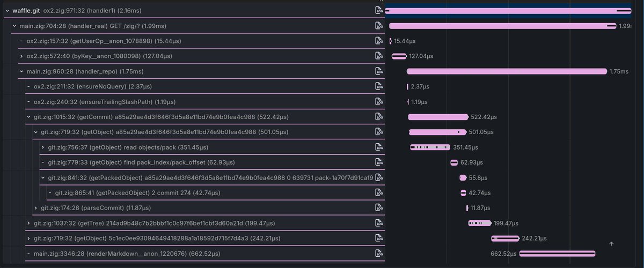Open logs icon for getUserOp__anon_1078898 span
Viewport: 644px width, 268px height.
[x=379, y=41]
